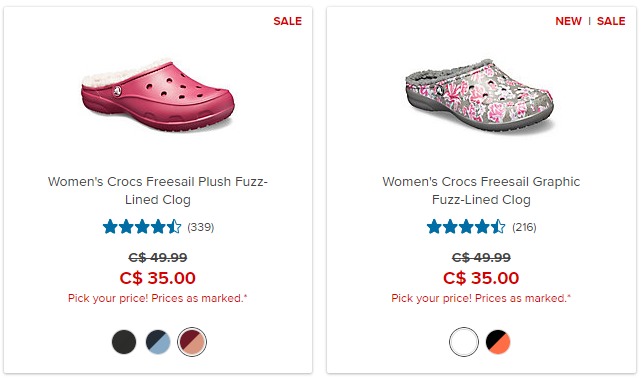This screenshot has height=380, width=642.
Task: Select the black color swatch on the Plush clog
Action: 124,342
